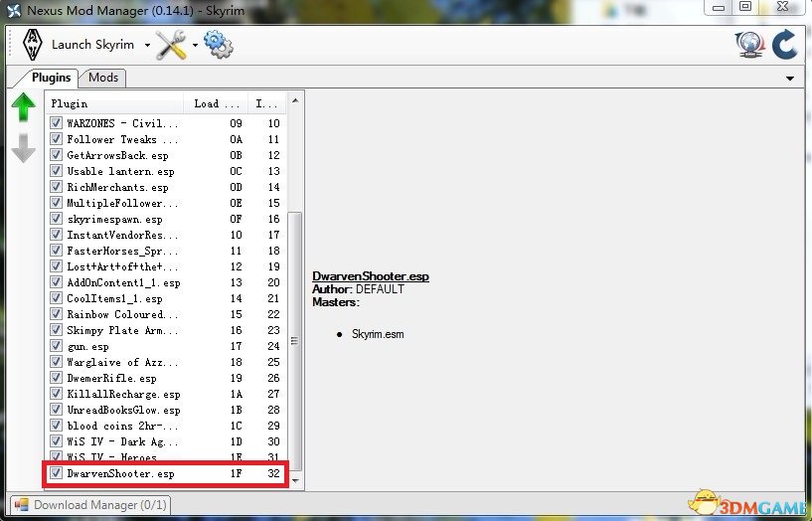Move plugin down with gray arrow
Viewport: 812px width, 521px height.
point(23,148)
